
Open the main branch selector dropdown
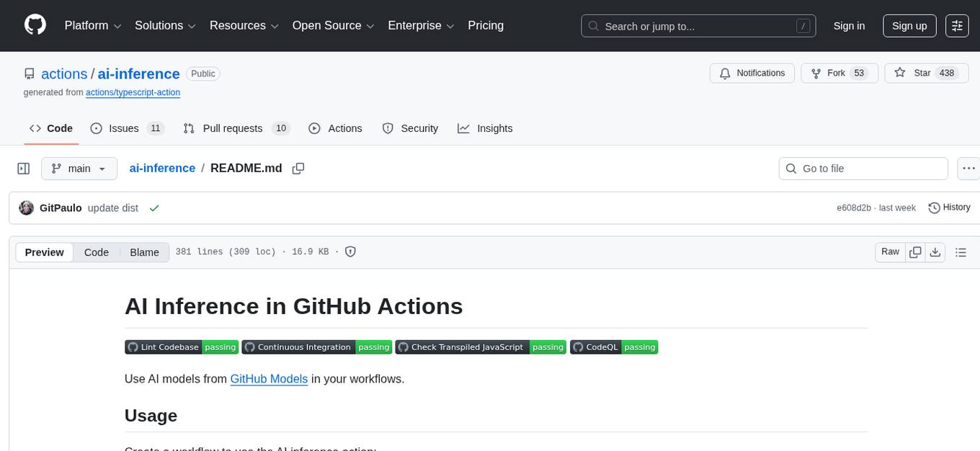(x=79, y=169)
